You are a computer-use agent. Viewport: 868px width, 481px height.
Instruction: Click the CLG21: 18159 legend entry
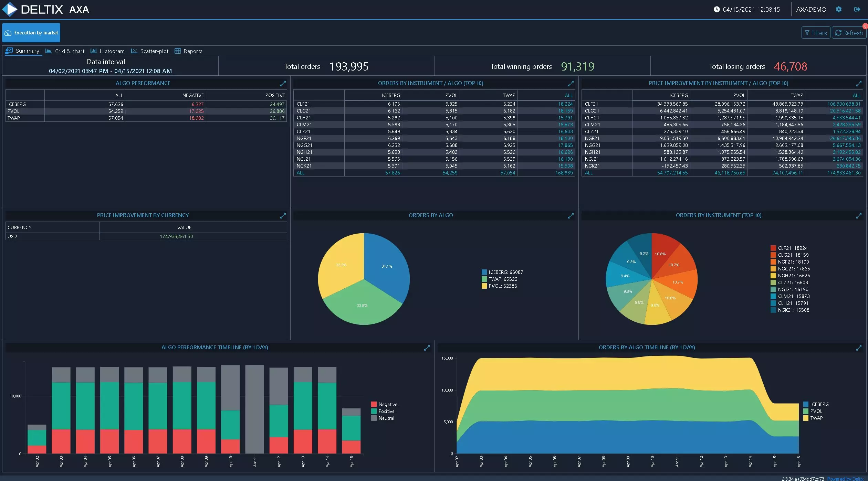click(x=789, y=255)
